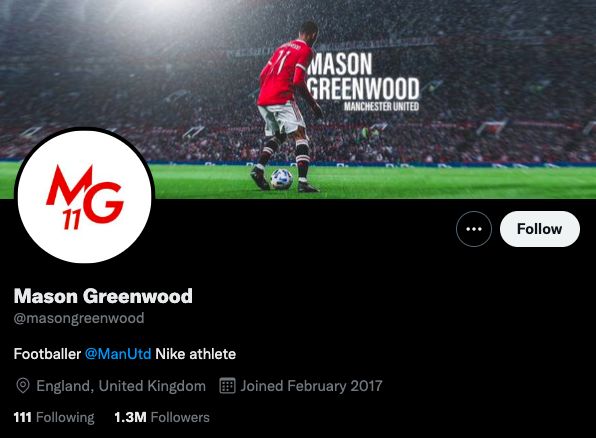
Task: Click the calendar joined-date icon
Action: coord(227,386)
